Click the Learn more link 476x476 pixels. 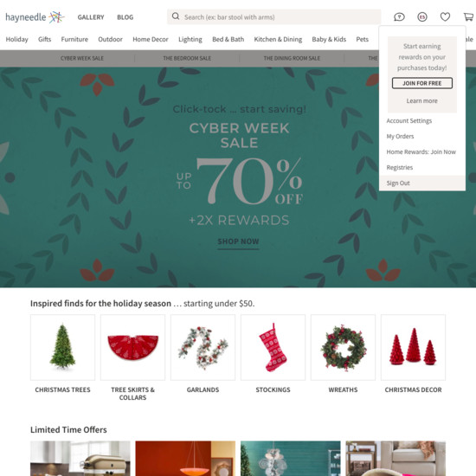(x=422, y=100)
